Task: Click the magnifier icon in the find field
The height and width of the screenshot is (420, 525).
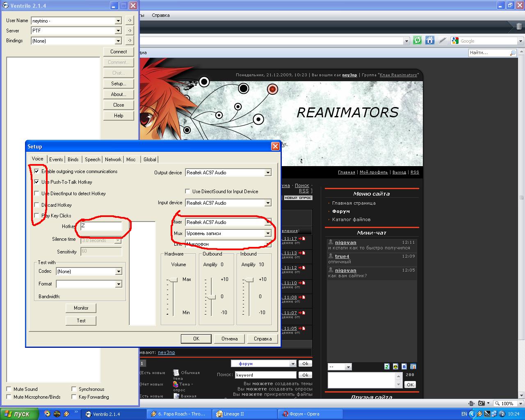Action: pos(512,52)
